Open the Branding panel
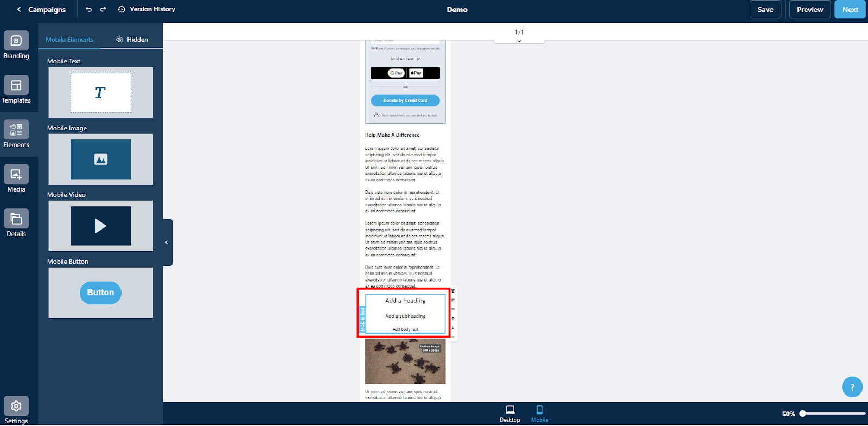This screenshot has height=426, width=868. [16, 46]
